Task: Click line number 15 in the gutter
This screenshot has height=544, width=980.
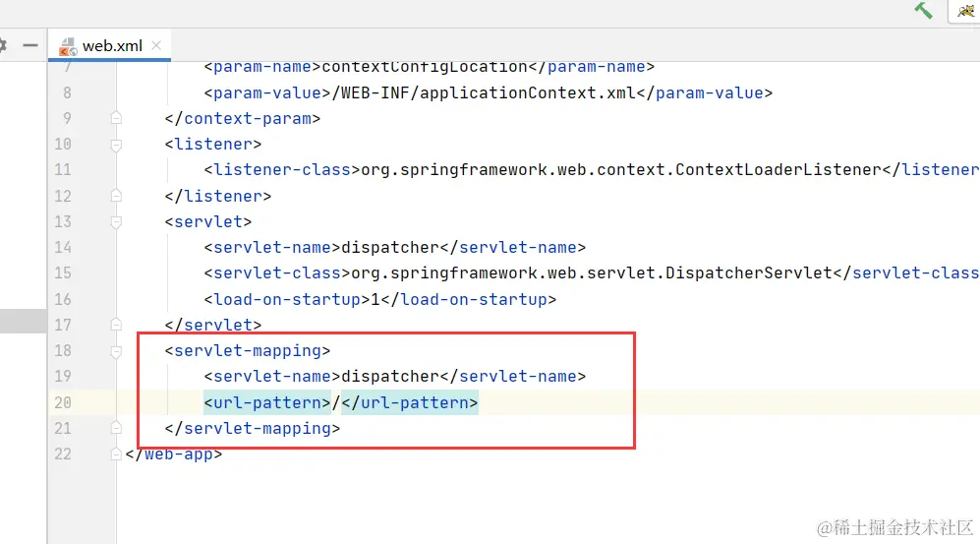Action: point(63,273)
